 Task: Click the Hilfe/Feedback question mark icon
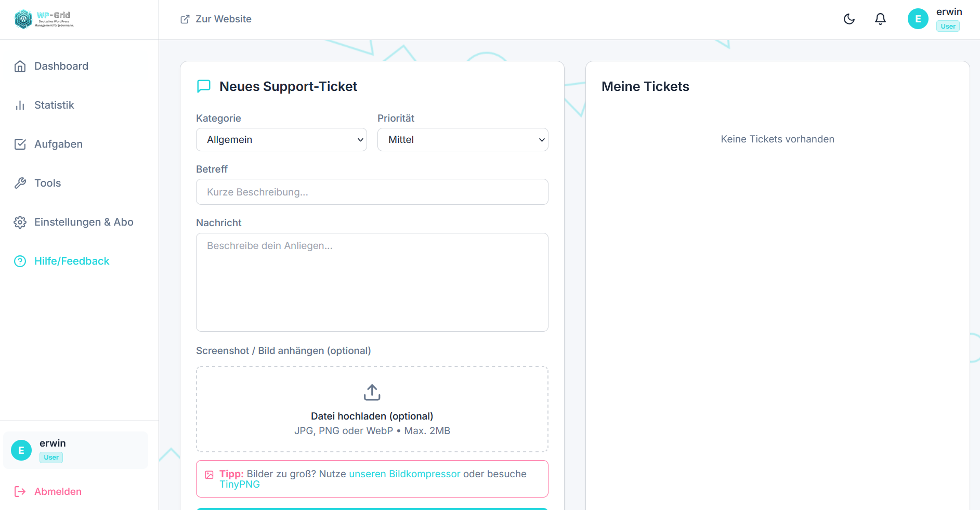(x=20, y=261)
